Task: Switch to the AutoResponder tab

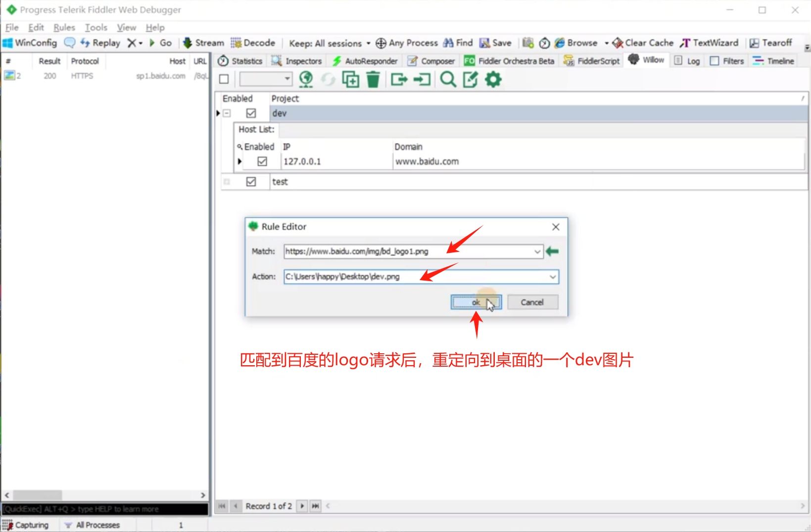Action: pyautogui.click(x=365, y=61)
